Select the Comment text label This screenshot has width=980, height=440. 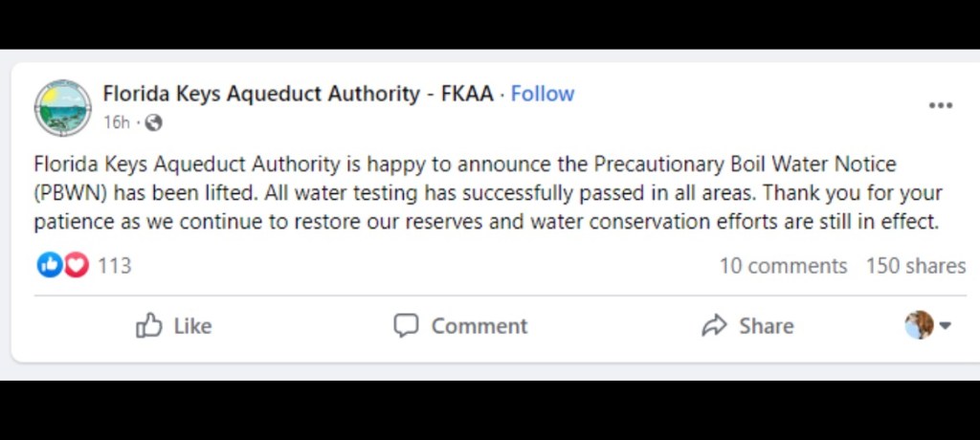point(479,326)
